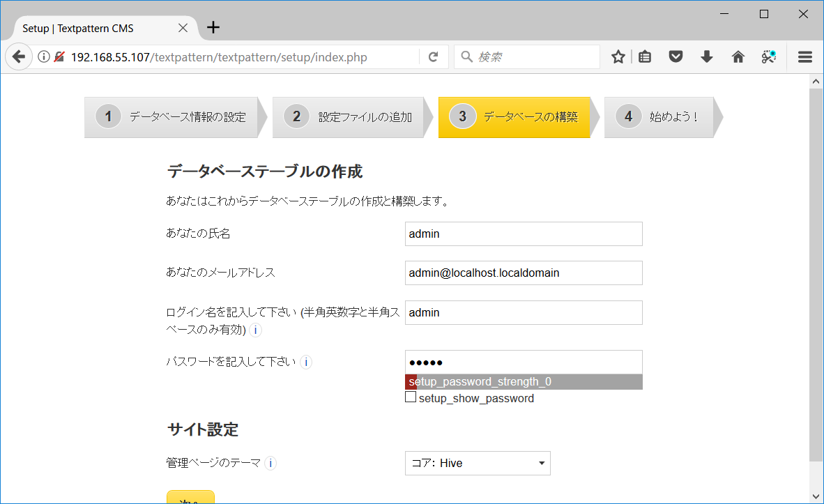Image resolution: width=824 pixels, height=504 pixels.
Task: Click the email address input field
Action: click(523, 273)
